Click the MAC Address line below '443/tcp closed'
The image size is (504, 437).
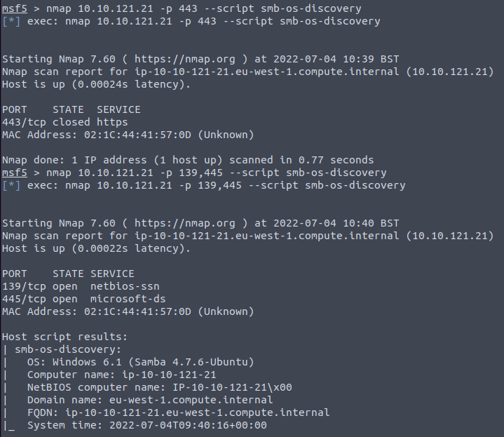coord(128,135)
